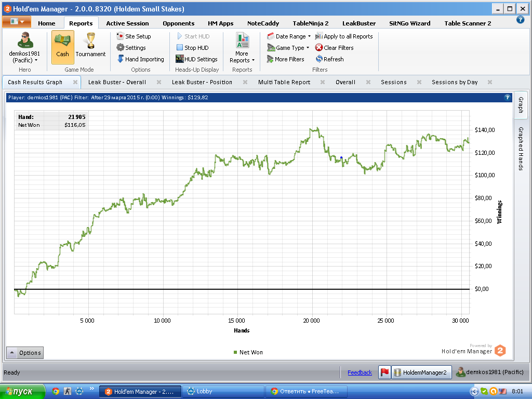Launch Hand Importing
Screen dimensions: 532x399
tap(140, 59)
